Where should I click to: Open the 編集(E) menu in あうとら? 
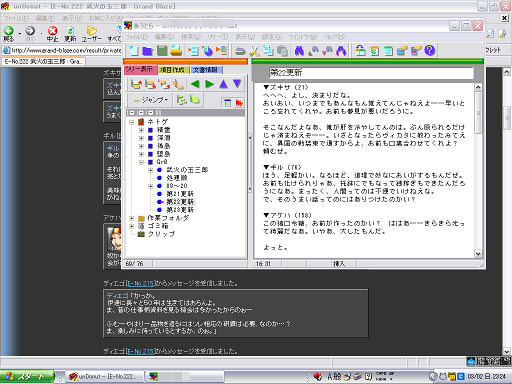click(164, 37)
